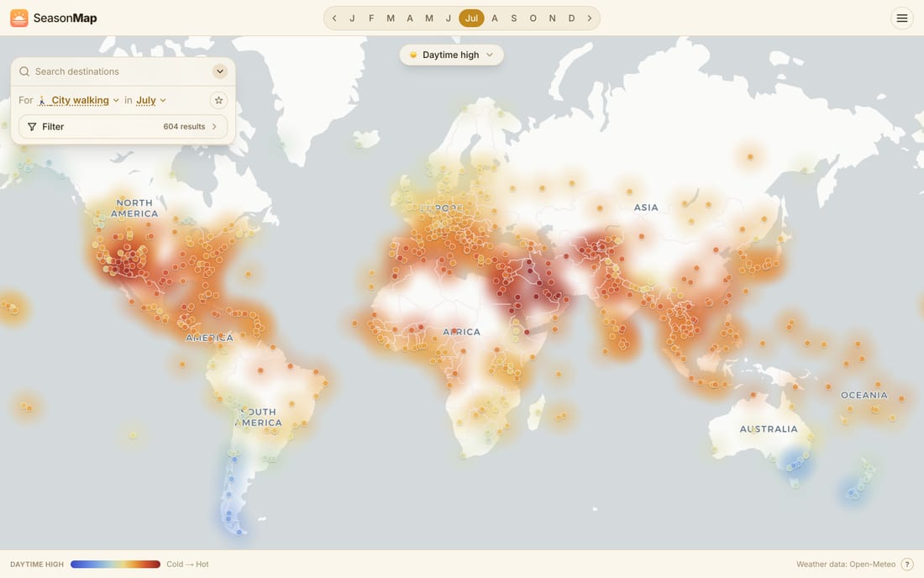Click the NORTH AMERICA map label

point(134,208)
